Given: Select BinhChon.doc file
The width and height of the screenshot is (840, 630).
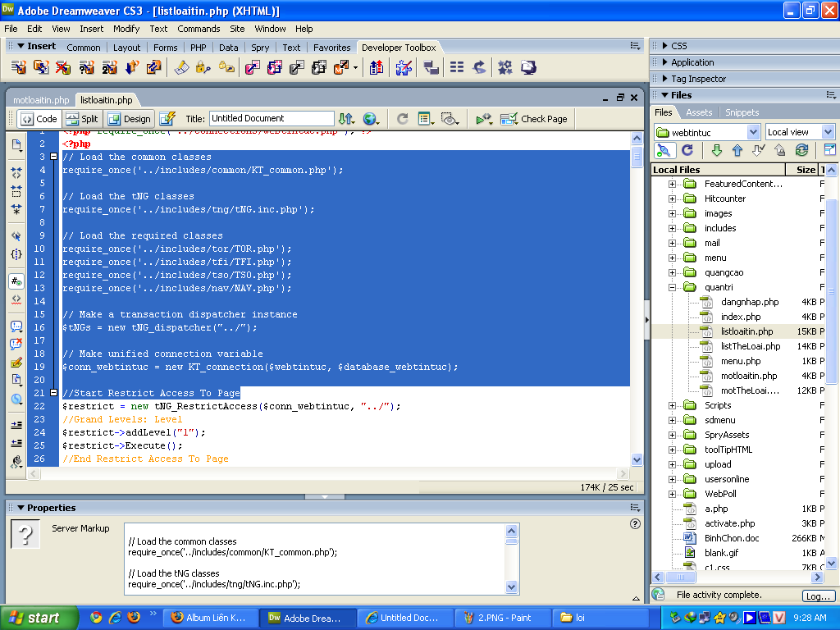Looking at the screenshot, I should tap(731, 538).
